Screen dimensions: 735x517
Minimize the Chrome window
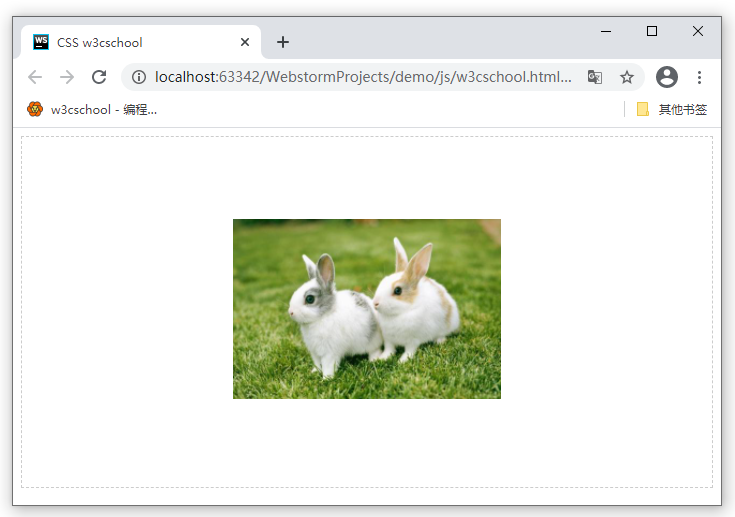click(606, 31)
